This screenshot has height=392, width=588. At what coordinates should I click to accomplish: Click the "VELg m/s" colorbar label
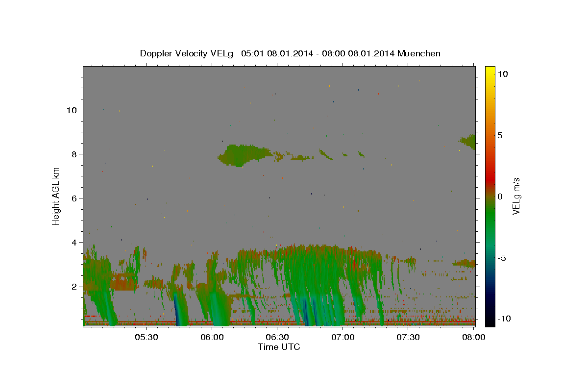[x=516, y=196]
